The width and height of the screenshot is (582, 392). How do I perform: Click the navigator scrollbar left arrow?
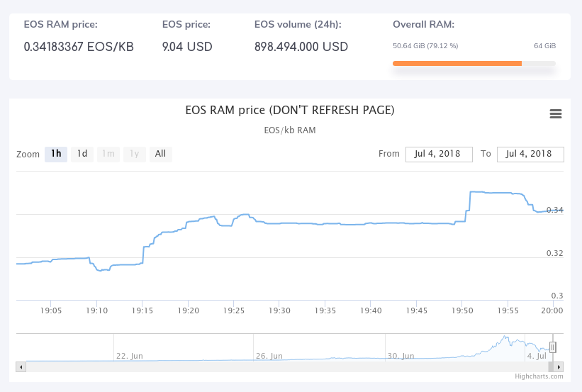pyautogui.click(x=21, y=367)
